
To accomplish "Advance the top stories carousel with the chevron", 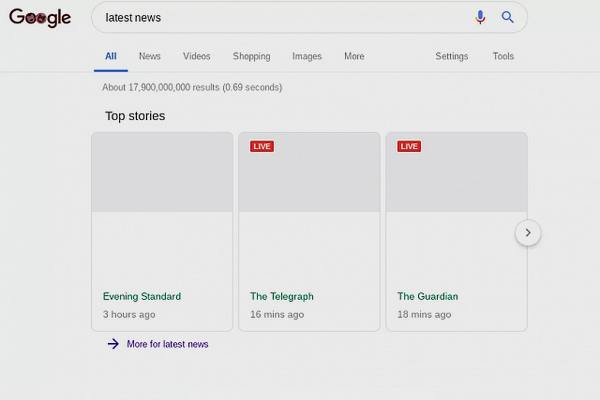I will (x=528, y=233).
